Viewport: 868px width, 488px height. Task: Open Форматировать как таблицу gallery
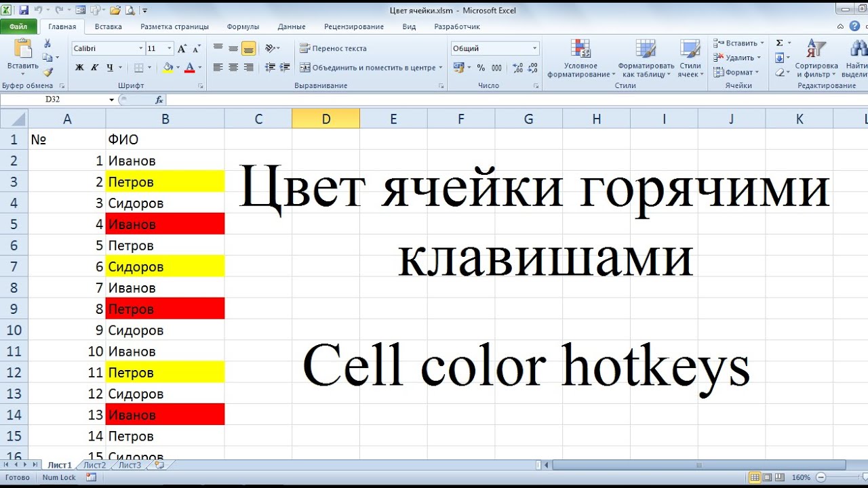coord(646,58)
